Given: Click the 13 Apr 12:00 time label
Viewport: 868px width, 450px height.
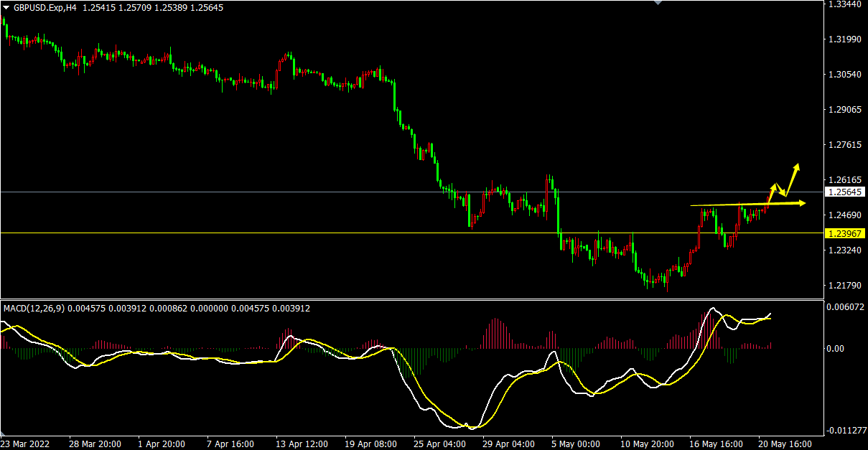Looking at the screenshot, I should [303, 444].
